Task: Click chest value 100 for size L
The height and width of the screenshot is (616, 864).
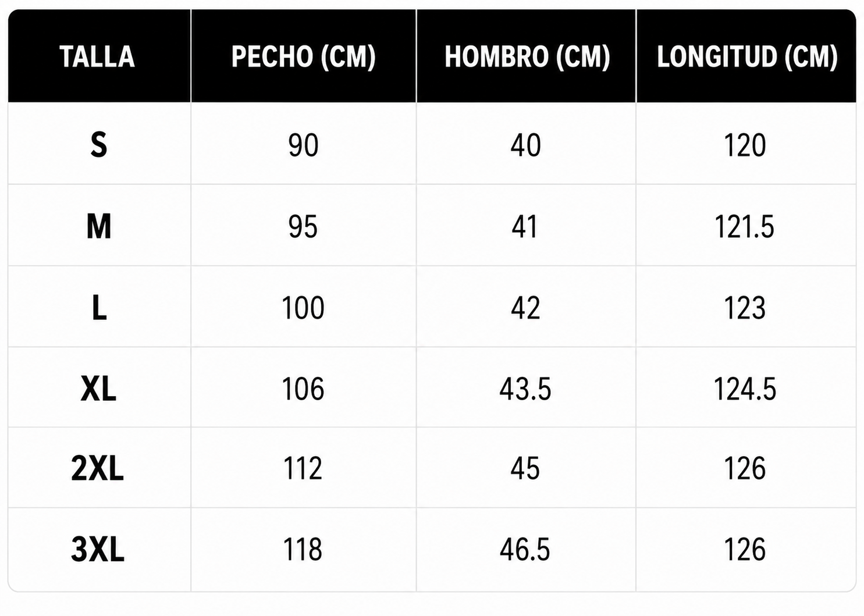Action: click(x=303, y=308)
